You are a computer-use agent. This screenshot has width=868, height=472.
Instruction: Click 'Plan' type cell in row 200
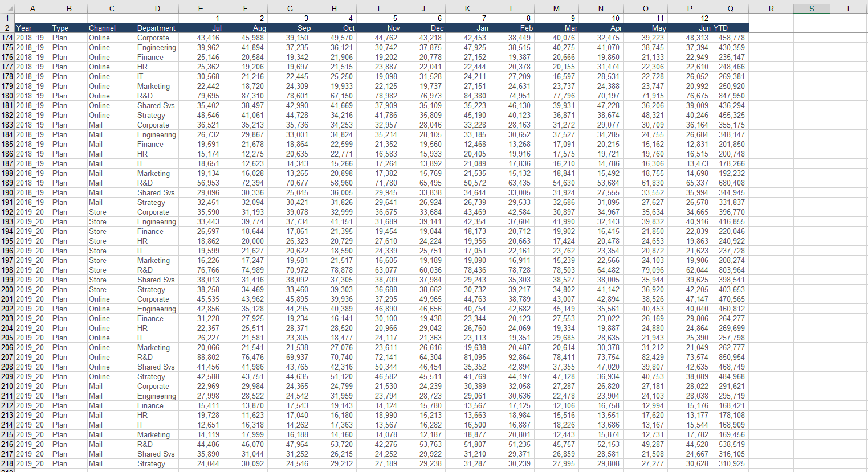(x=69, y=289)
